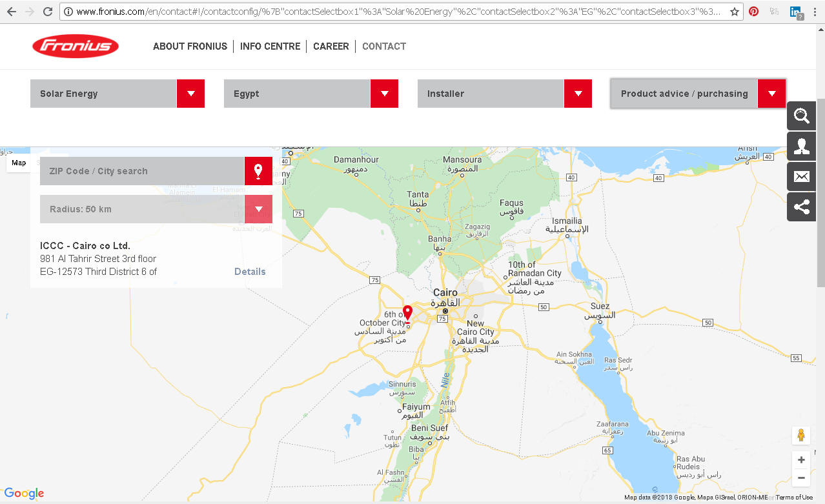This screenshot has width=825, height=504.
Task: Click the Banha label on map
Action: coord(440,239)
